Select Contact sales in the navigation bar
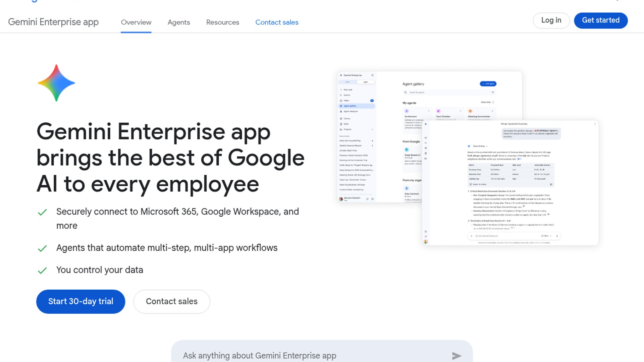This screenshot has width=644, height=362. pos(277,22)
